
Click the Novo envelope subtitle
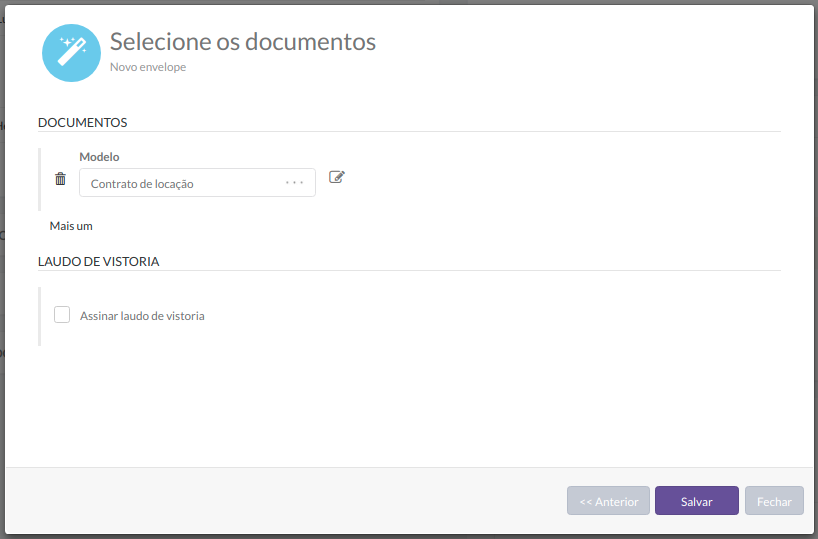[x=148, y=67]
